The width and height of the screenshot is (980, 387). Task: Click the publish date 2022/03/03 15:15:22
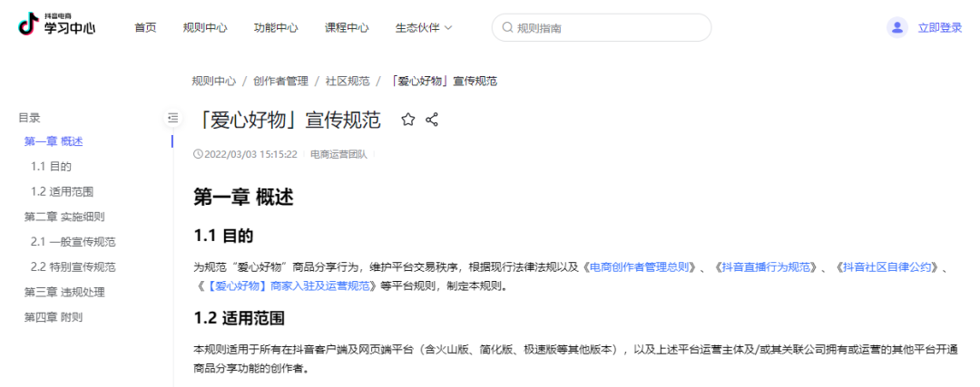(x=250, y=154)
